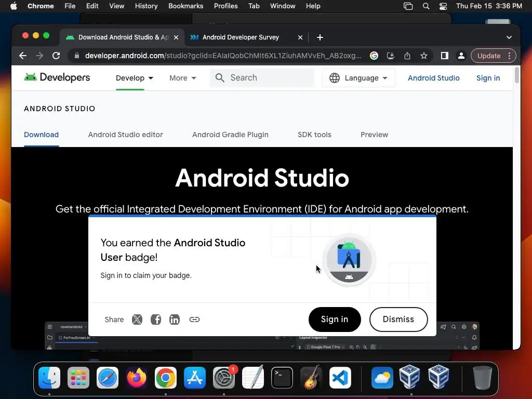Image resolution: width=532 pixels, height=399 pixels.
Task: Open the History menu in menu bar
Action: tap(146, 6)
